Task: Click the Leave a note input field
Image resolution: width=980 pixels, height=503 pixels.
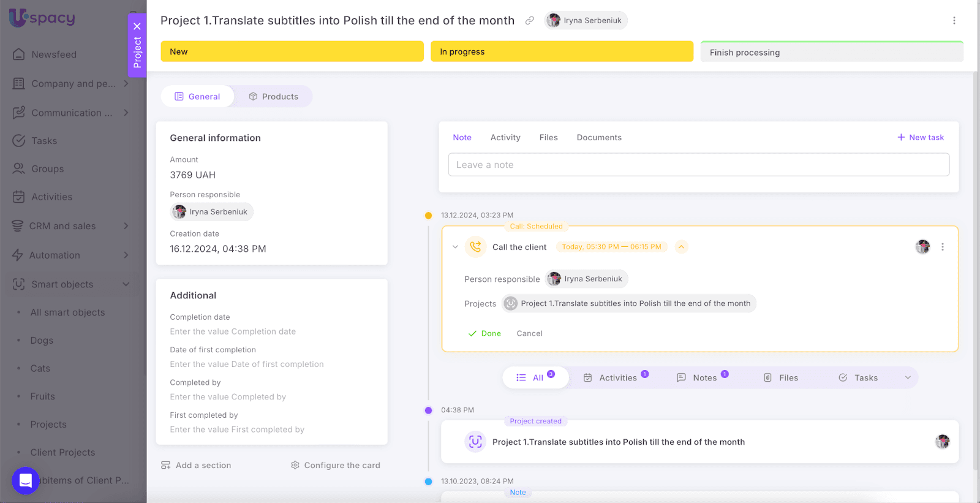Action: 698,165
